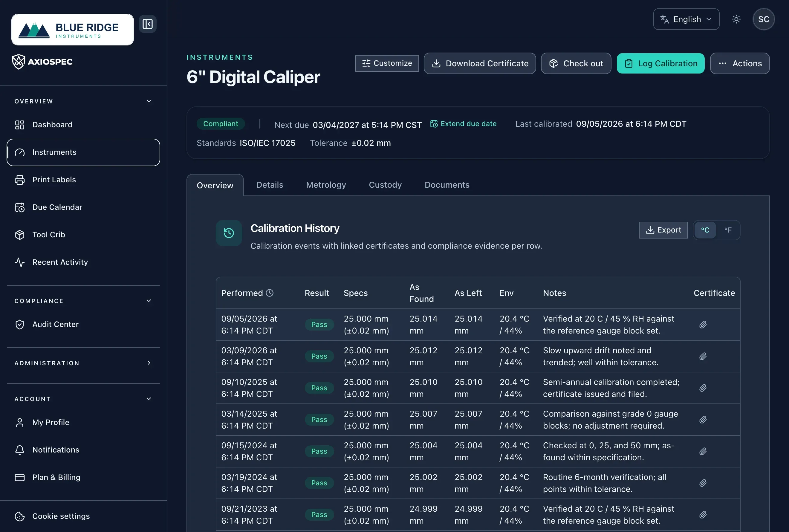Click the 'Slow upward drift noted' note
The width and height of the screenshot is (789, 532).
(x=601, y=356)
